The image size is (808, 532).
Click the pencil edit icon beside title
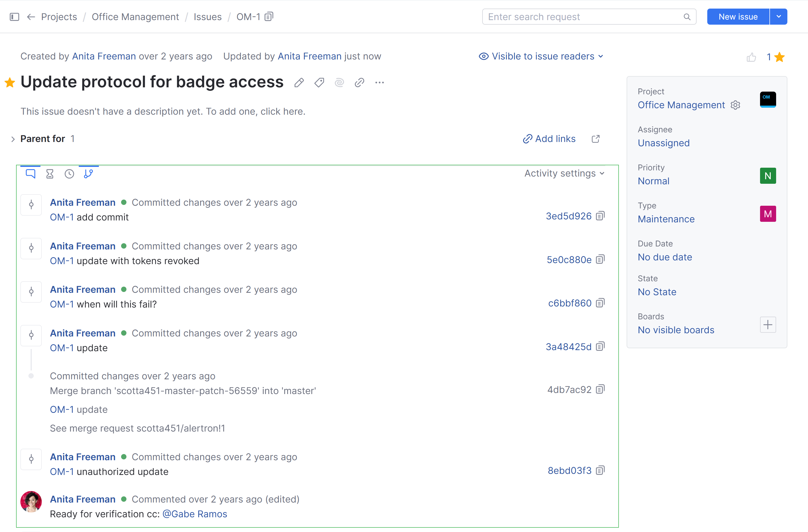[x=299, y=83]
